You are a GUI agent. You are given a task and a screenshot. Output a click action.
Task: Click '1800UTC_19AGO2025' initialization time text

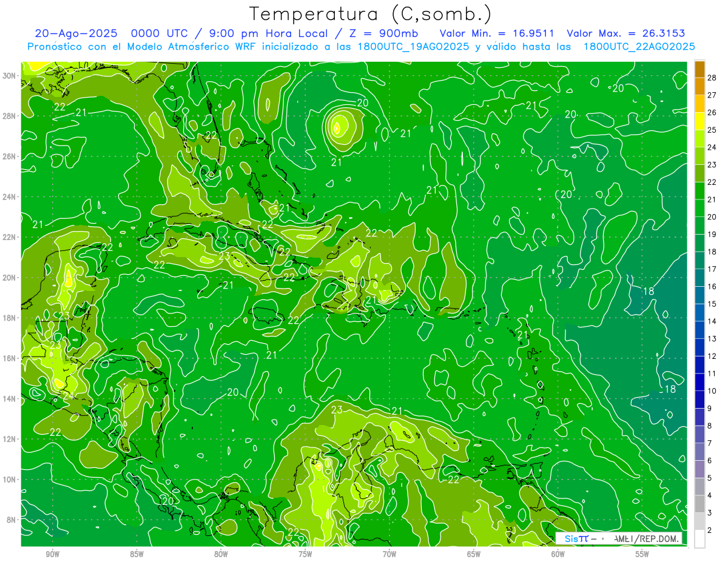coord(412,47)
